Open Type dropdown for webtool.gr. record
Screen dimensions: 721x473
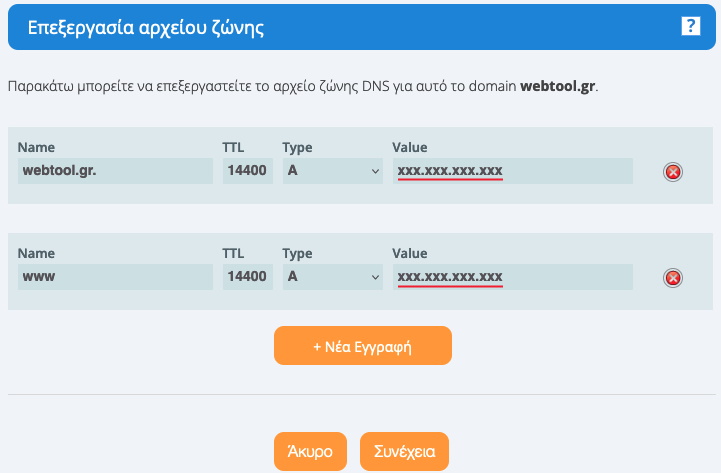click(333, 171)
